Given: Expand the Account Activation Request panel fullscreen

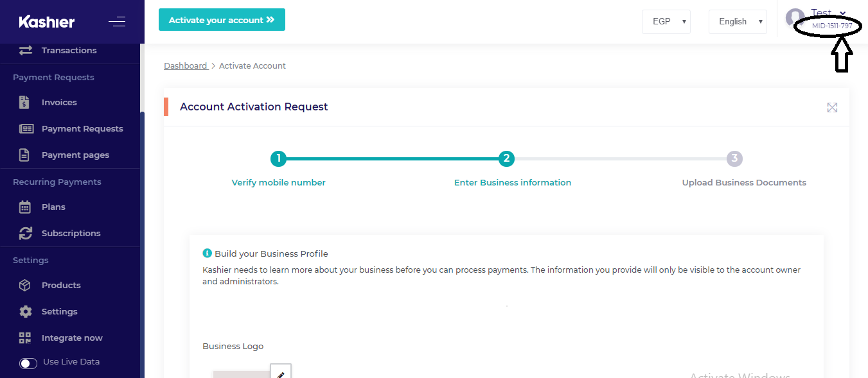Looking at the screenshot, I should coord(832,107).
